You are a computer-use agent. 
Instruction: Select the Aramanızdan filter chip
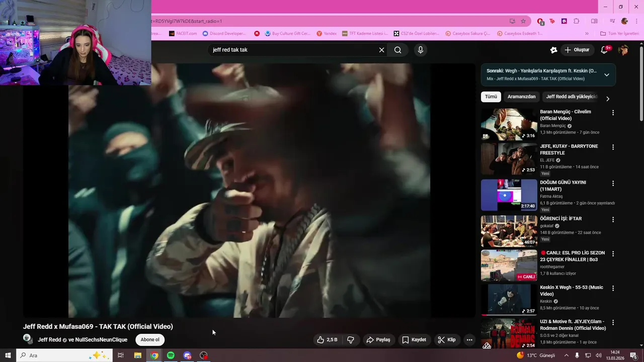tap(521, 97)
